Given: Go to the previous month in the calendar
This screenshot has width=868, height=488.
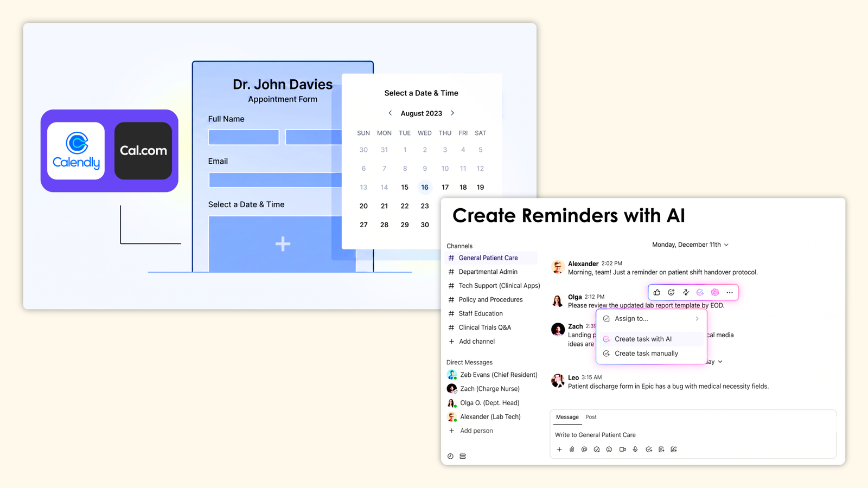Looking at the screenshot, I should coord(390,113).
